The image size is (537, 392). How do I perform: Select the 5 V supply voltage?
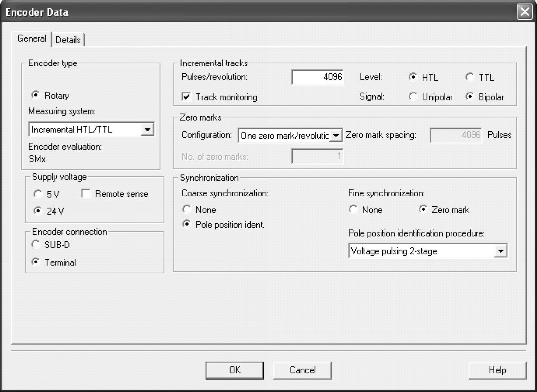point(38,194)
